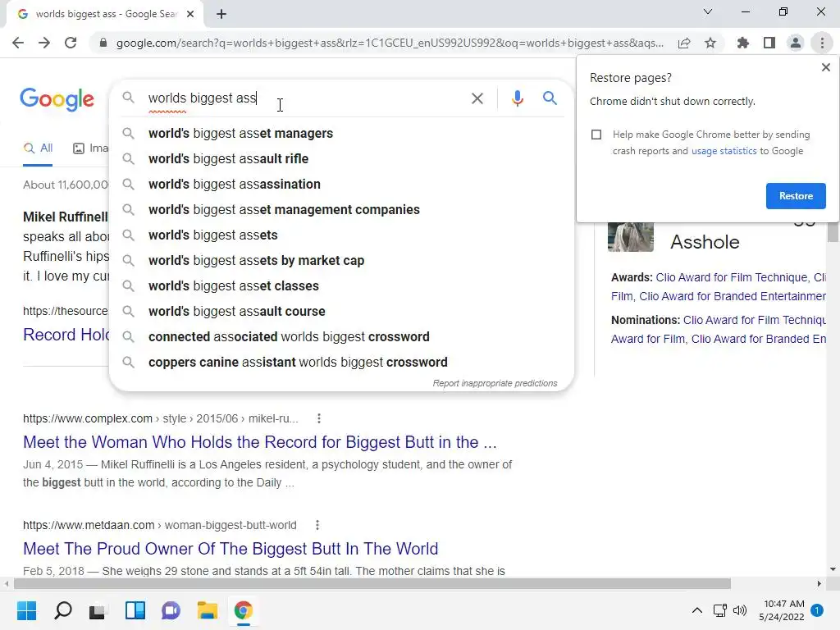840x630 pixels.
Task: Dismiss the Restore pages popup
Action: click(x=825, y=67)
